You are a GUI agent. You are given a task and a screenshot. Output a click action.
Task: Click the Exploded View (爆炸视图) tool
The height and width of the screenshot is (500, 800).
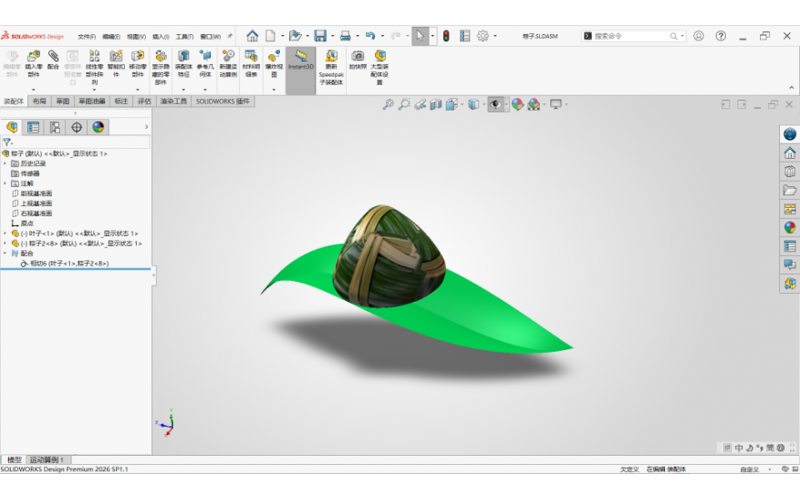pyautogui.click(x=274, y=63)
